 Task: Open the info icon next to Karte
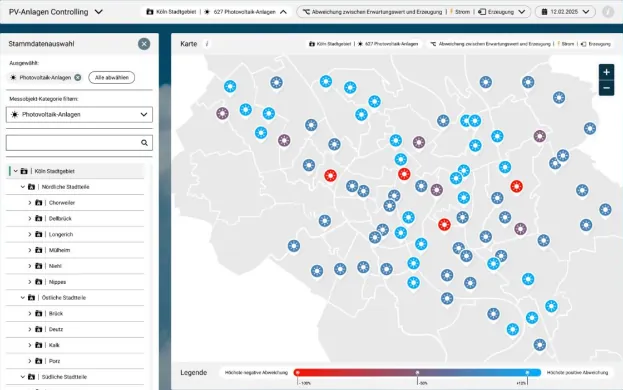[x=207, y=44]
